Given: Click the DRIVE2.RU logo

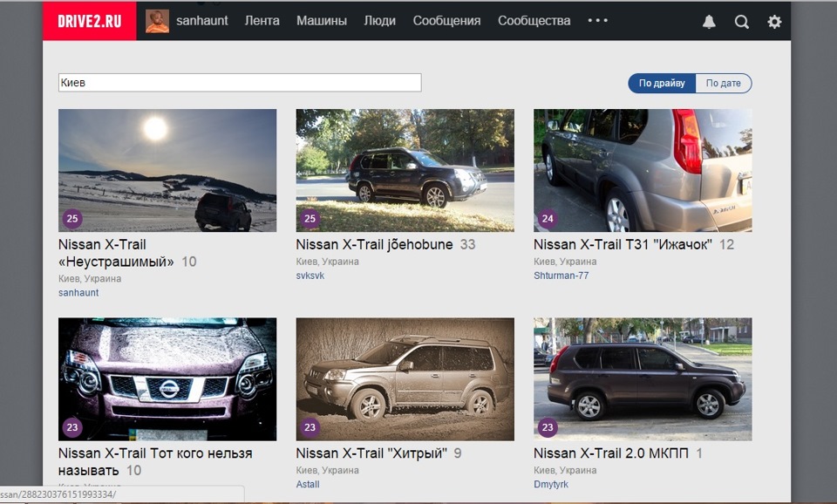Looking at the screenshot, I should [x=90, y=21].
